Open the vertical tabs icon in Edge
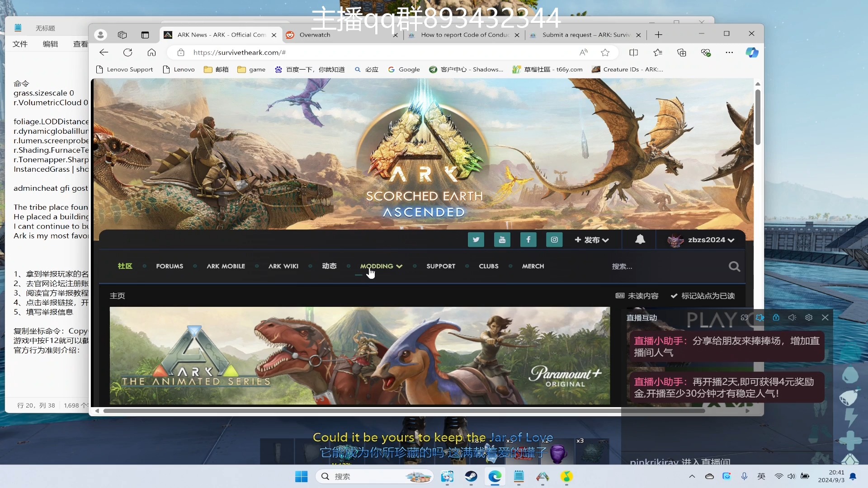 click(145, 35)
